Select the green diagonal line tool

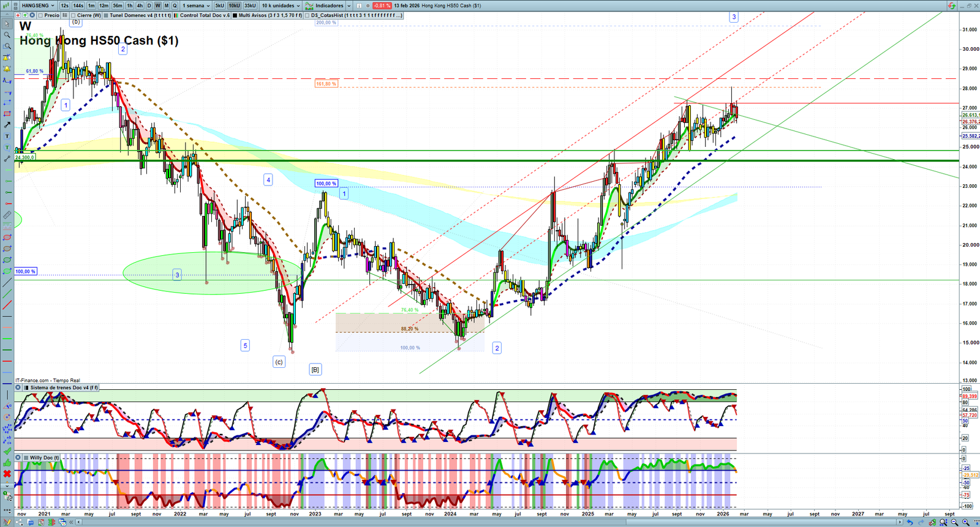pos(7,294)
